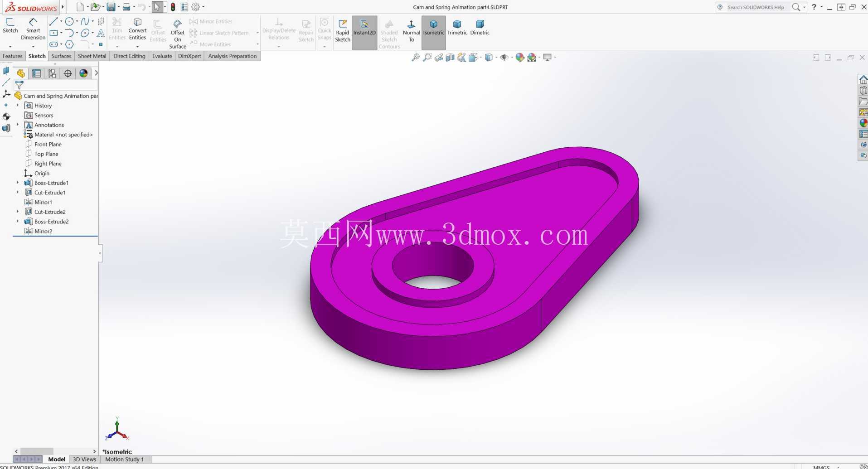Select the Isometric view button
This screenshot has width=868, height=469.
434,33
